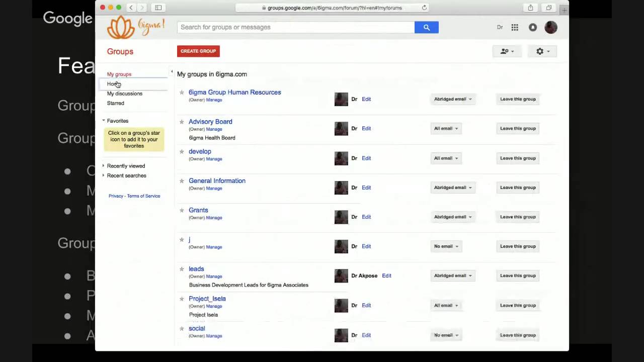The image size is (644, 362).
Task: Click Safari share icon
Action: coord(530,8)
